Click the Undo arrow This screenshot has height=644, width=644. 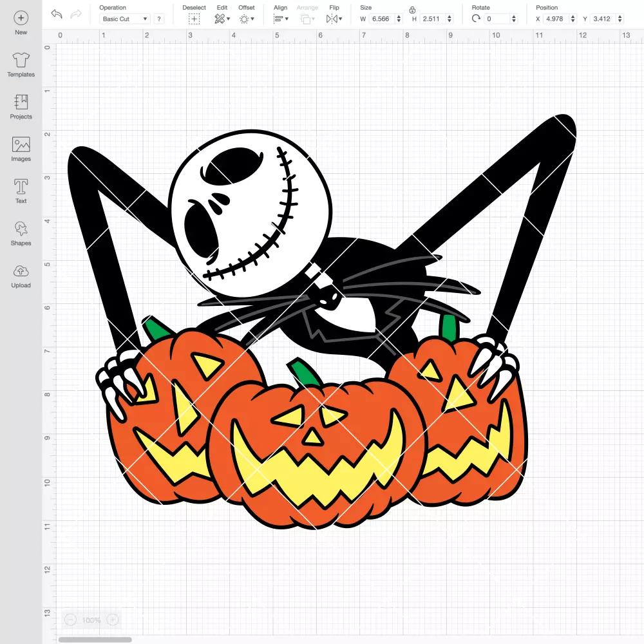coord(57,14)
